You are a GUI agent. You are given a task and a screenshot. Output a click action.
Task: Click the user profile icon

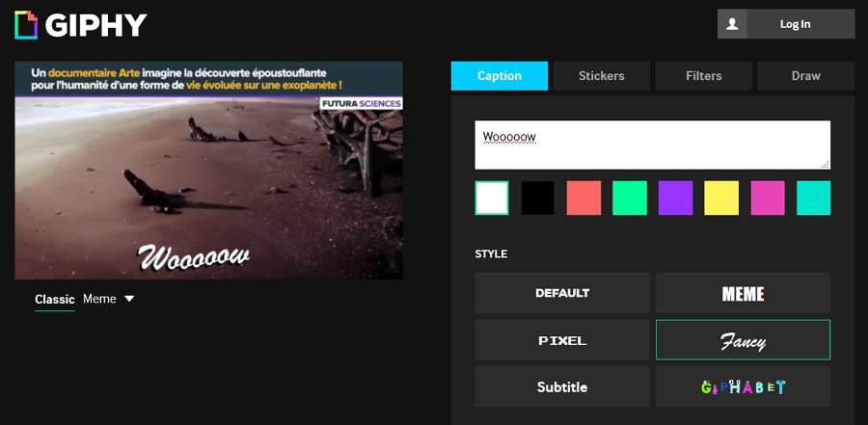pyautogui.click(x=732, y=24)
